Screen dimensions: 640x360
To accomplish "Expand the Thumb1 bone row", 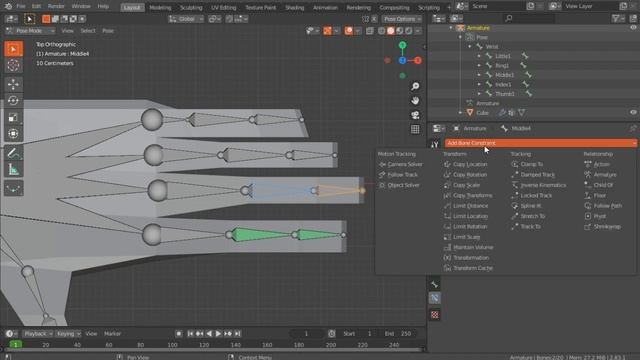I will (479, 93).
